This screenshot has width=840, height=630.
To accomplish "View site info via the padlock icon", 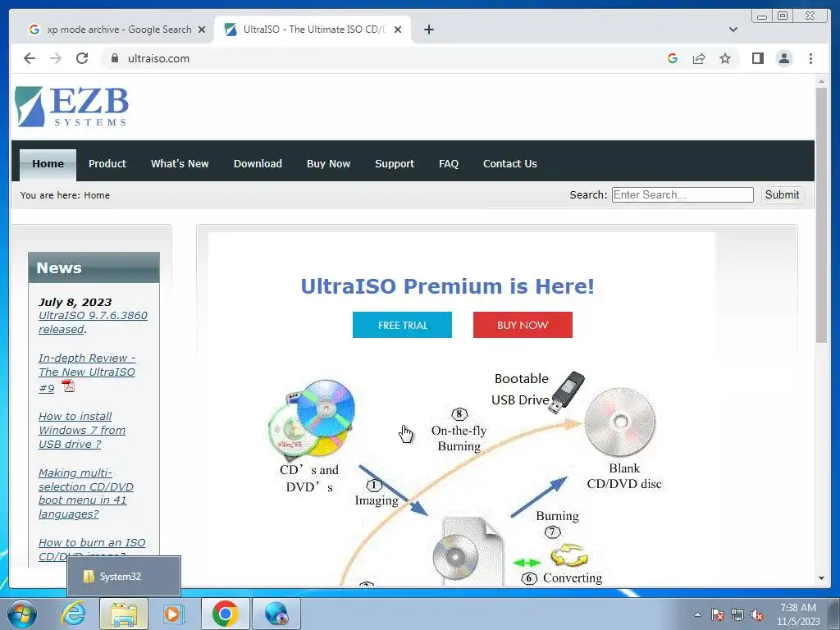I will tap(114, 58).
